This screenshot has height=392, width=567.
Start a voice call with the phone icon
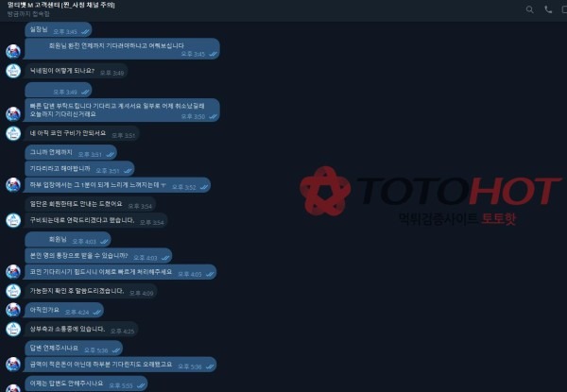pyautogui.click(x=548, y=9)
